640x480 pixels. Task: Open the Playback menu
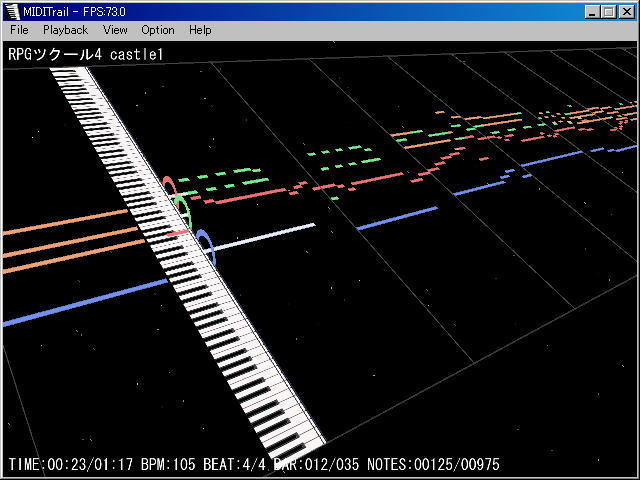tap(65, 30)
